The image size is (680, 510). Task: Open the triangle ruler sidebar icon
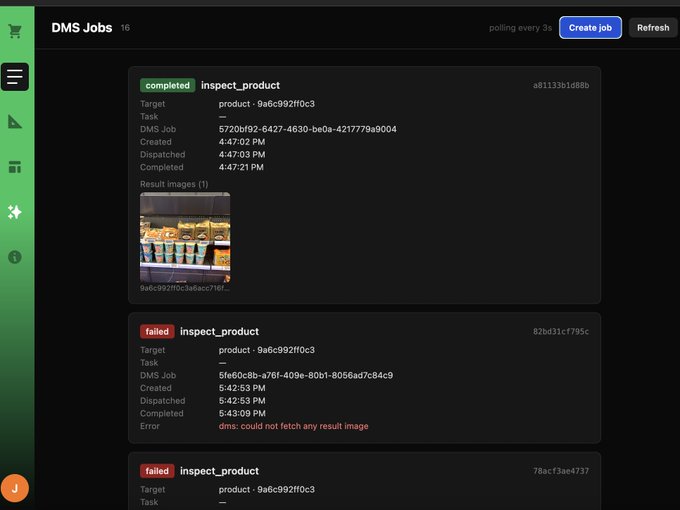(x=15, y=122)
